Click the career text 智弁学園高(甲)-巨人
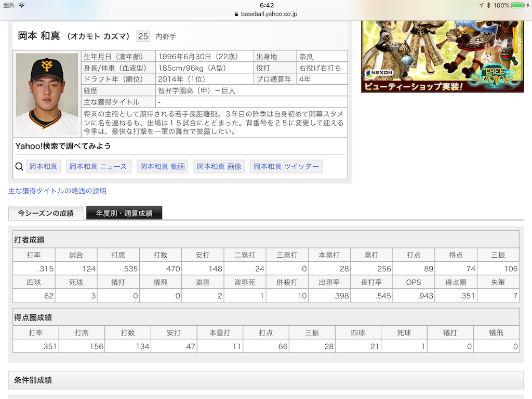Viewport: 532px width, 399px height. pyautogui.click(x=196, y=90)
